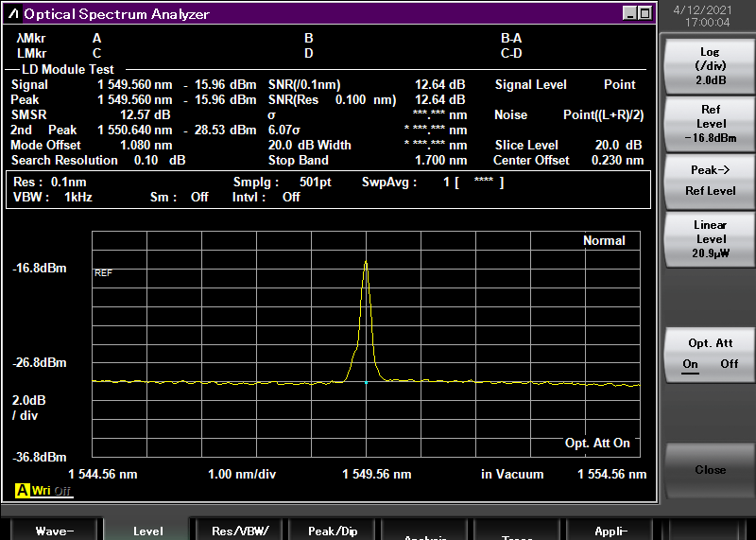Click the trace A indicator at bottom left

tap(22, 490)
